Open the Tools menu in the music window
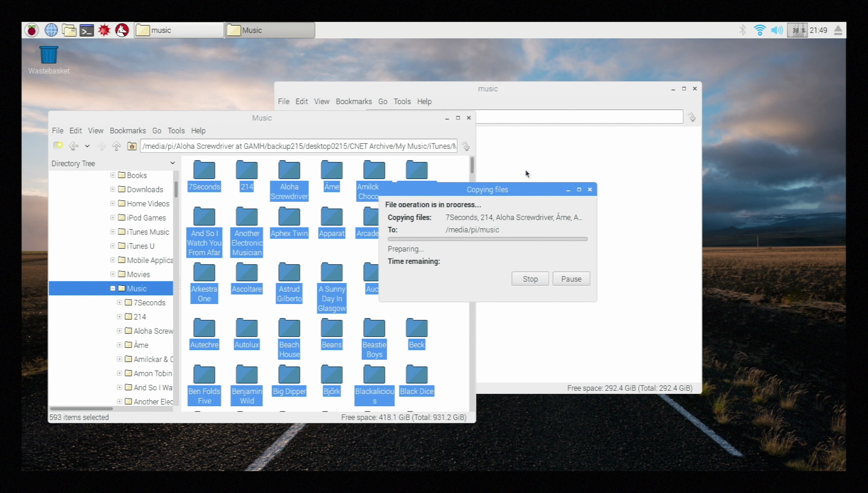This screenshot has height=493, width=868. [x=401, y=101]
